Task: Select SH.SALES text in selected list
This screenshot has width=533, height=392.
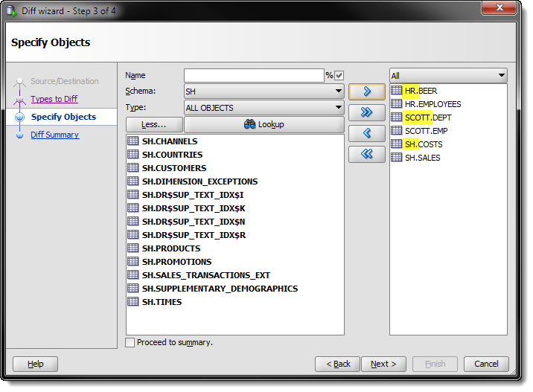Action: [423, 158]
